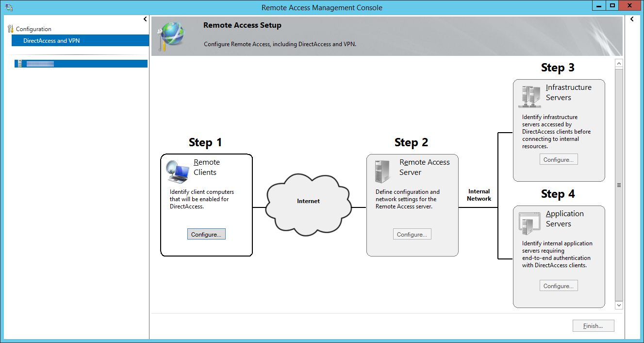This screenshot has height=343, width=644.
Task: Click the 'Identify client computers' description text
Action: [x=202, y=199]
